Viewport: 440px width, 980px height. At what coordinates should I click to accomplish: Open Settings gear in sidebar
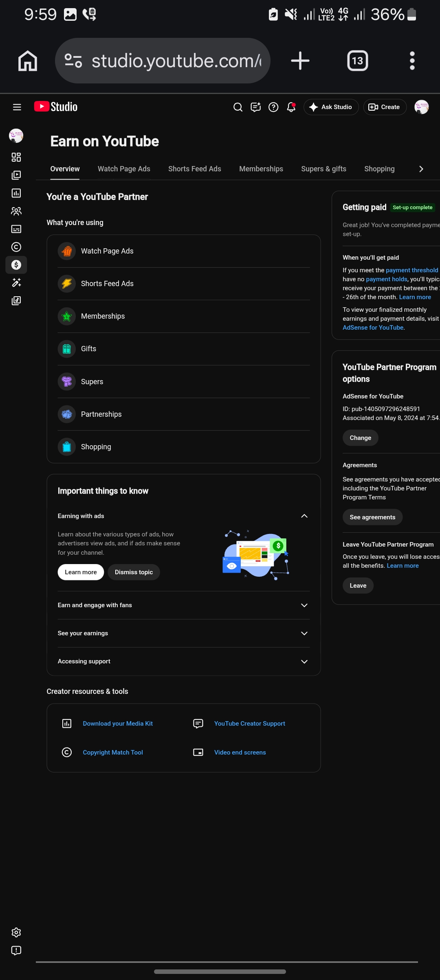click(16, 932)
